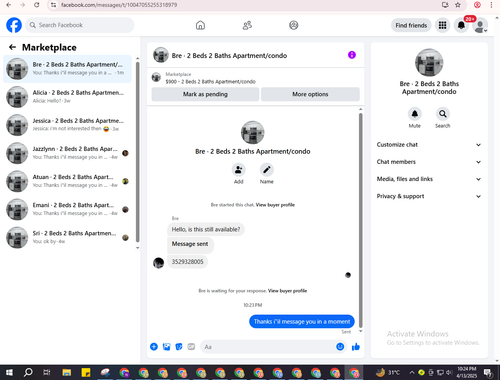The width and height of the screenshot is (500, 380).
Task: Click the Mark as pending button
Action: pyautogui.click(x=205, y=94)
